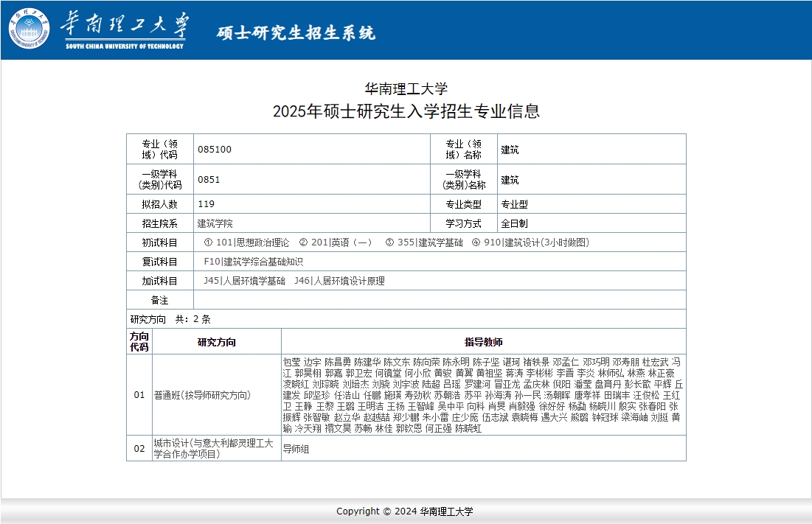Screen dimensions: 812x524
Task: Select the 城市设计 joint program direction
Action: point(213,449)
